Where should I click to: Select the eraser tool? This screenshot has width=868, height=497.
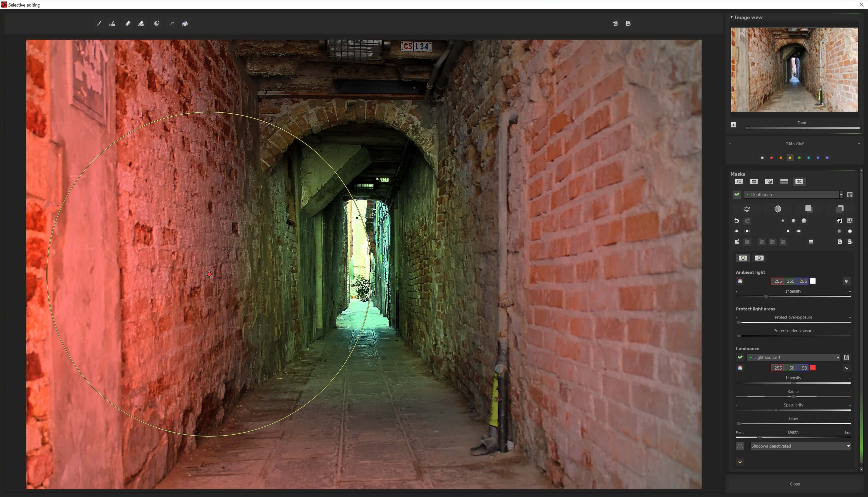click(128, 23)
